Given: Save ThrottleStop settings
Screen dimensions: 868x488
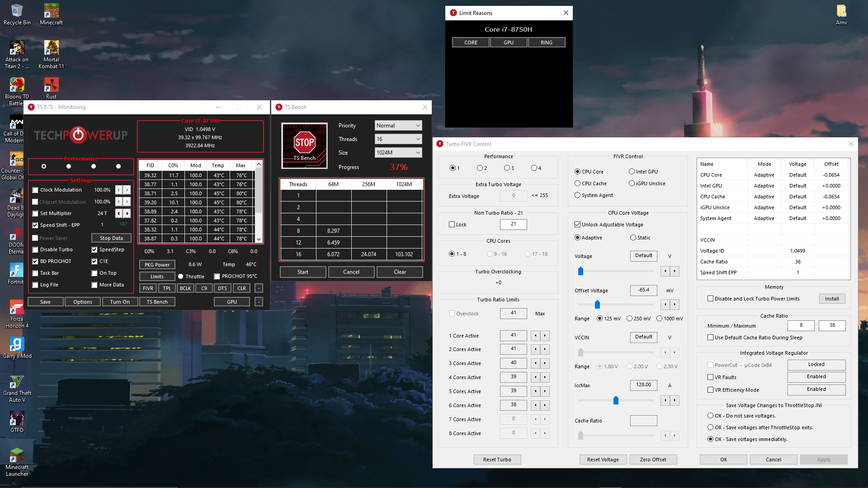Looking at the screenshot, I should 45,302.
